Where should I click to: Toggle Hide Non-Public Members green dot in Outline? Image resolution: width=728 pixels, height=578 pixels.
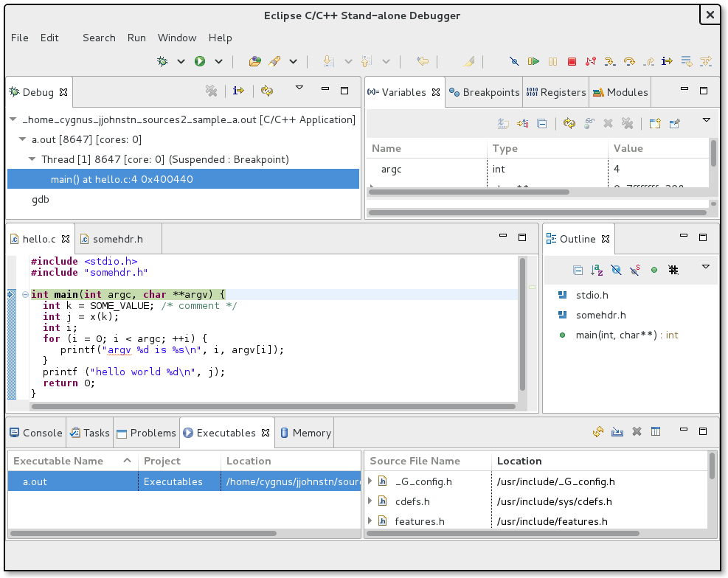[x=654, y=270]
